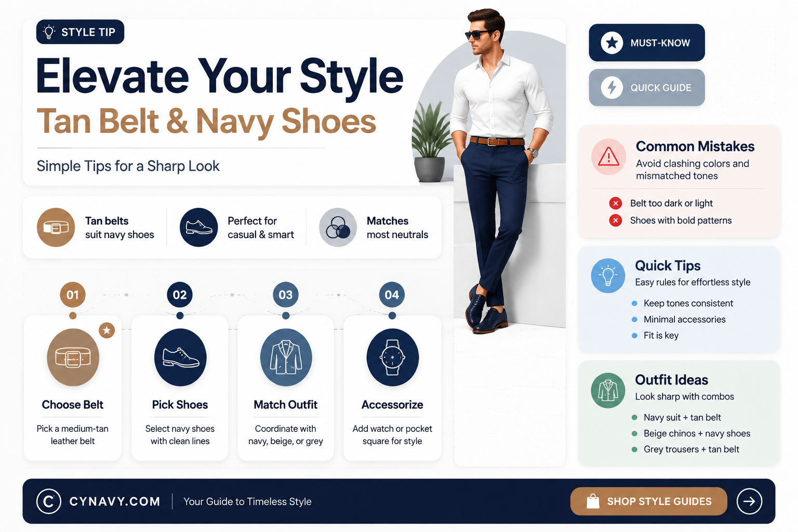Click the shopping bag icon in Shop button
This screenshot has width=798, height=532.
click(x=593, y=501)
